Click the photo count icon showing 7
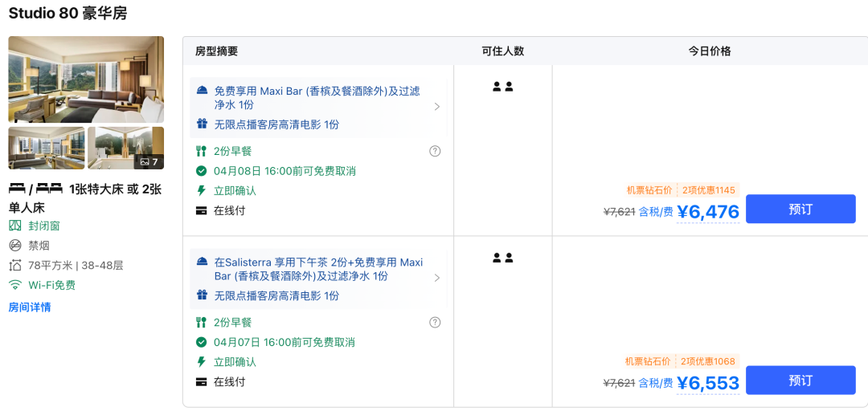Viewport: 868px width, 411px height. point(149,161)
